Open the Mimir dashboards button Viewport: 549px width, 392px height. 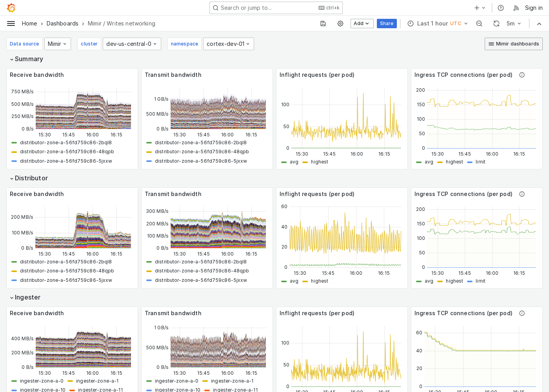click(513, 44)
